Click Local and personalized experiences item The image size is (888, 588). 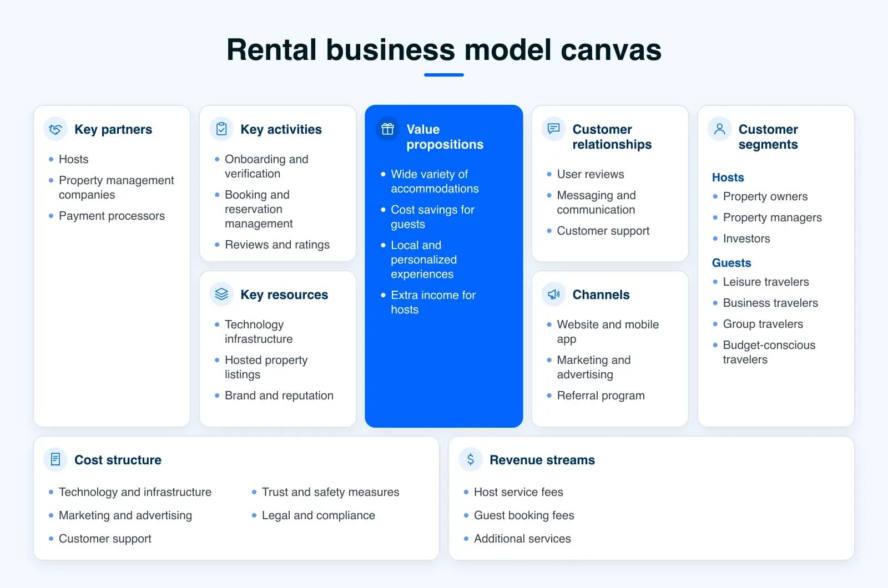[x=423, y=260]
